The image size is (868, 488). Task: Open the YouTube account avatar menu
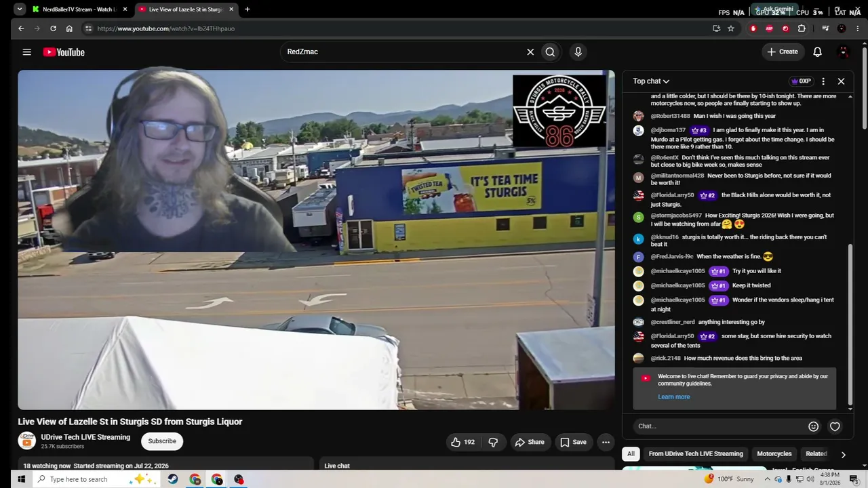click(844, 52)
